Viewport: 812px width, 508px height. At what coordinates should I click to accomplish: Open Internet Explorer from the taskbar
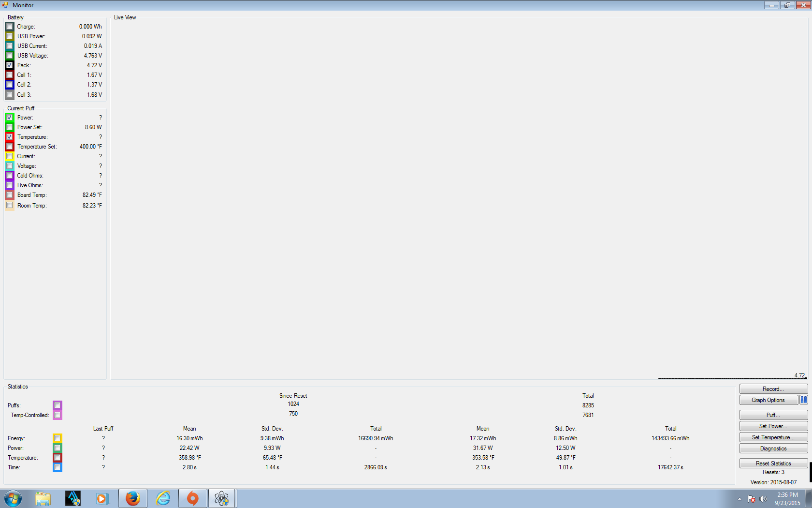163,498
